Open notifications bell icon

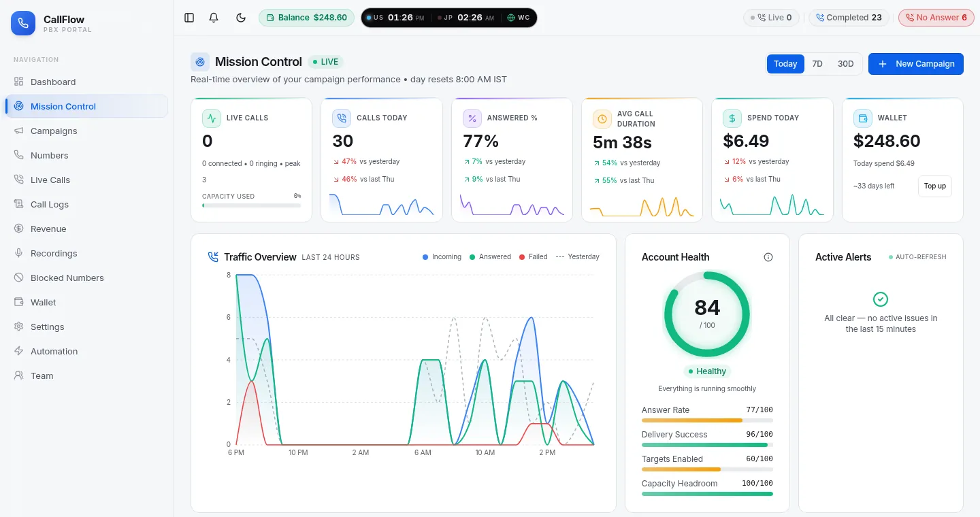tap(214, 18)
